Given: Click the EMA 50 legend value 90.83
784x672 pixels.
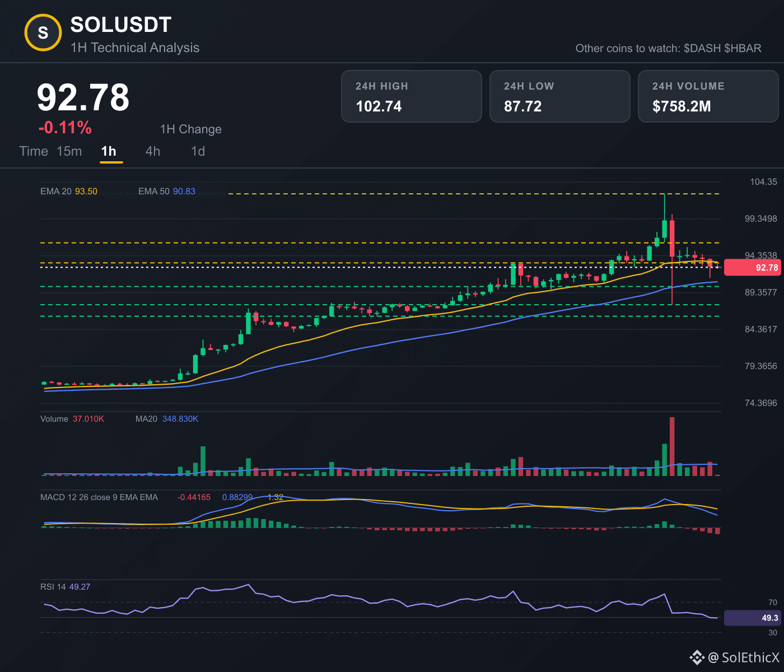Looking at the screenshot, I should click(x=184, y=192).
